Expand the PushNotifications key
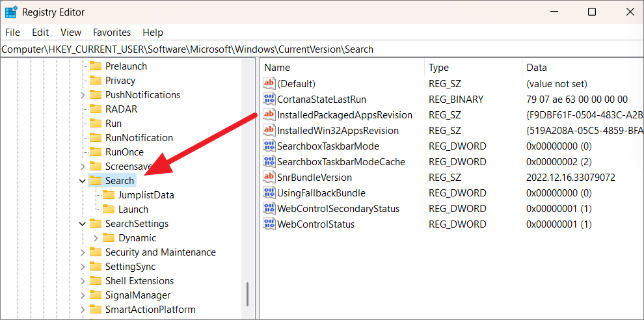The width and height of the screenshot is (644, 320). point(83,95)
